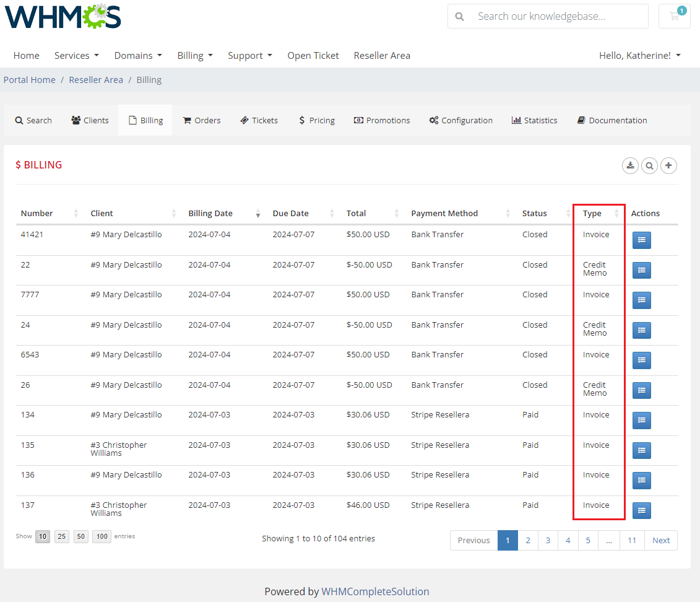Switch to the Configuration tab

460,120
